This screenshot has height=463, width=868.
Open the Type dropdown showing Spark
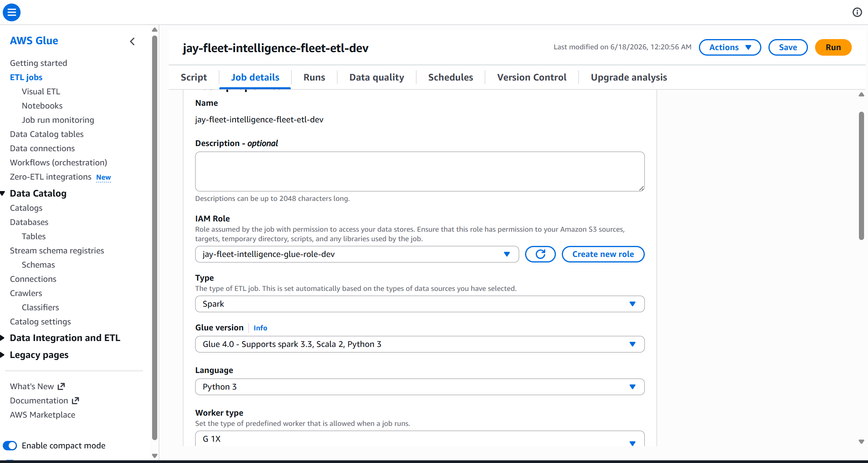click(420, 304)
